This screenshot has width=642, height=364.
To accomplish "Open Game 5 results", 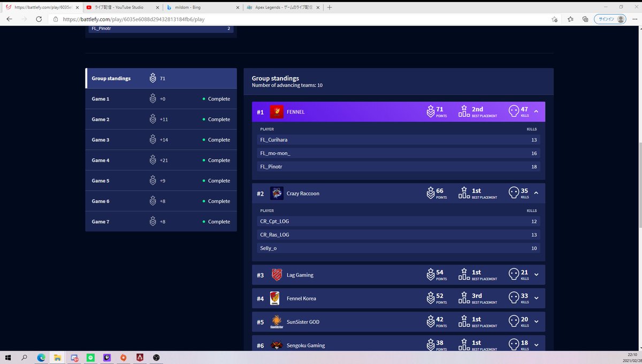I will (161, 181).
